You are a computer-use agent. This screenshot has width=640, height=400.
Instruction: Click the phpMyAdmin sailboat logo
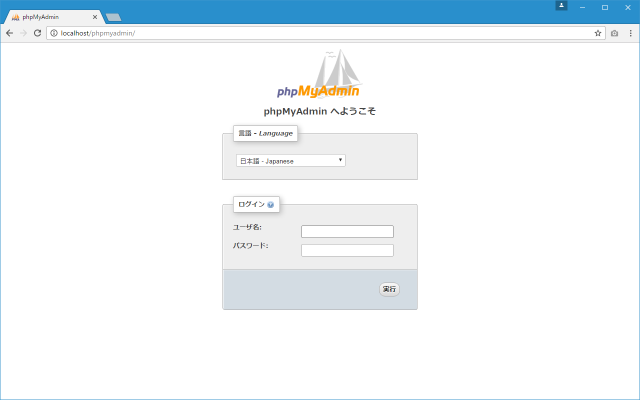pyautogui.click(x=318, y=74)
